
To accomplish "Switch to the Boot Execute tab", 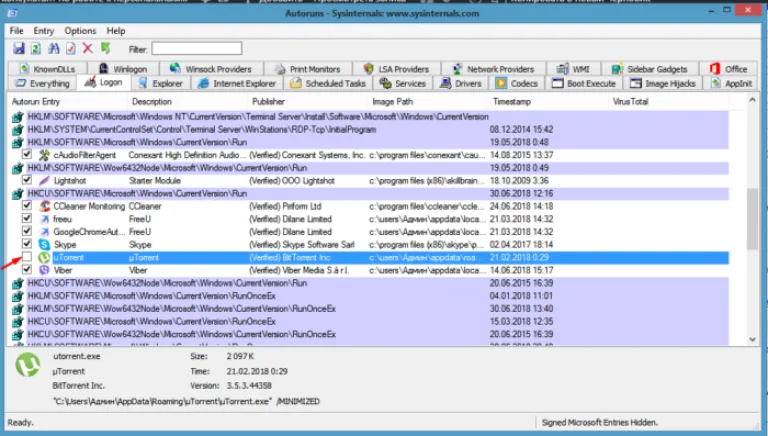I will 584,84.
